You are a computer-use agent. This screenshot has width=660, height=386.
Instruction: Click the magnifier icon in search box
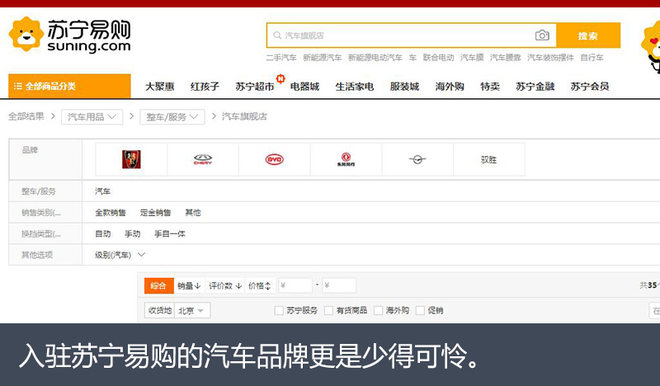(x=277, y=35)
